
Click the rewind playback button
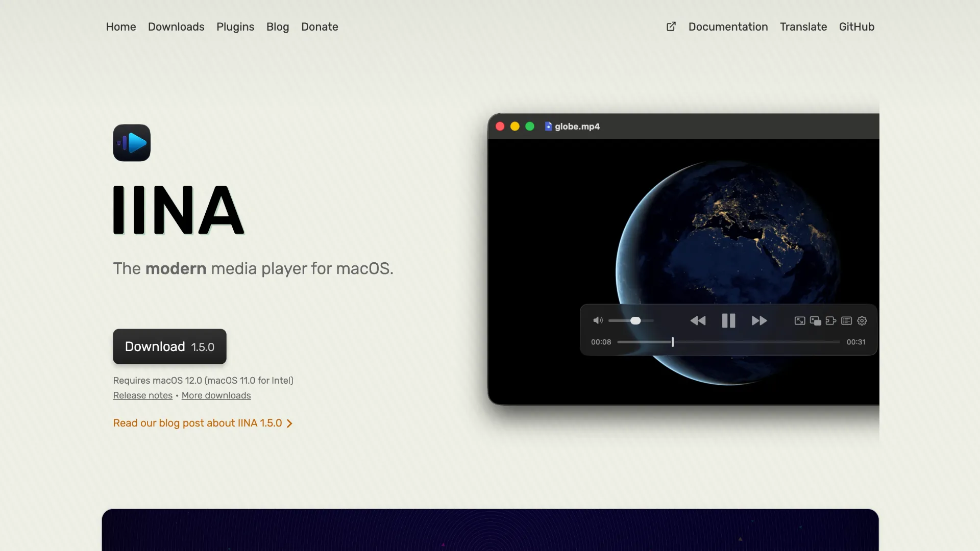(698, 320)
